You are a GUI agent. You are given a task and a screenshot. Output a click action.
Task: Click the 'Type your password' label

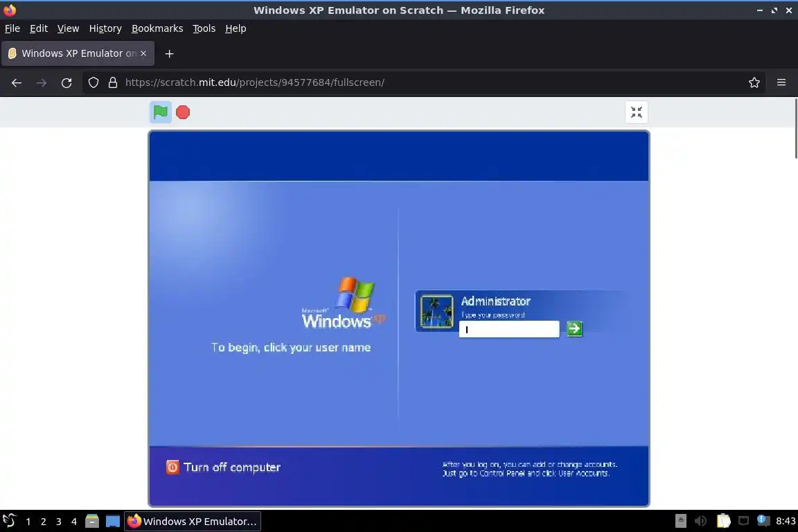[493, 315]
